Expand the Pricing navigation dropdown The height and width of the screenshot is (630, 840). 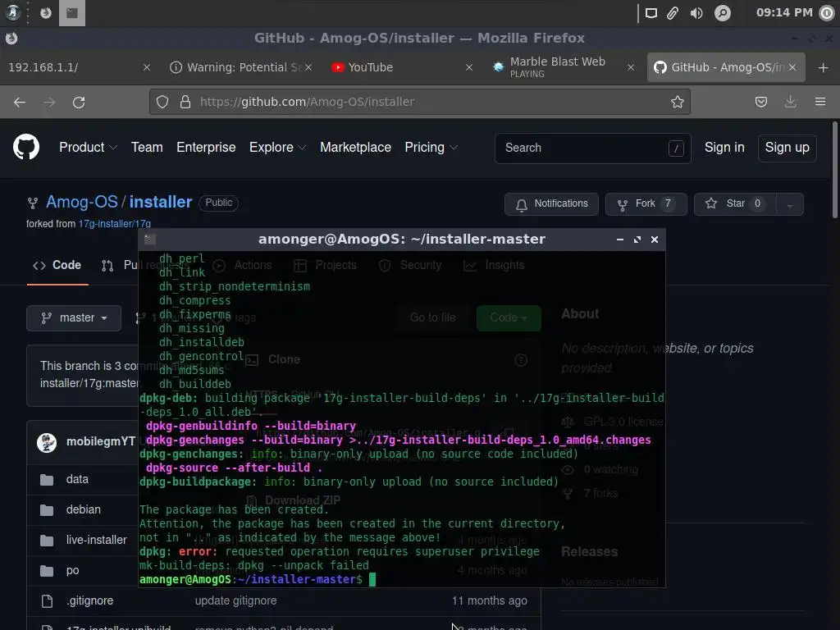[x=431, y=148]
